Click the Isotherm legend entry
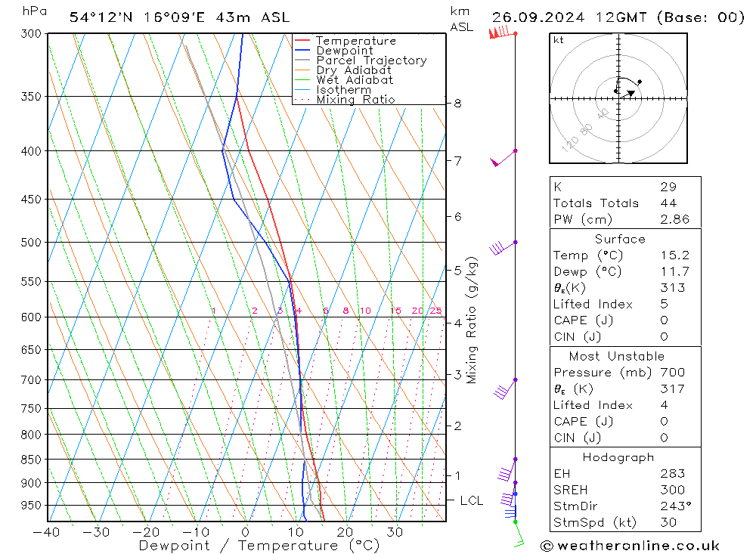756x554 pixels. (x=344, y=90)
